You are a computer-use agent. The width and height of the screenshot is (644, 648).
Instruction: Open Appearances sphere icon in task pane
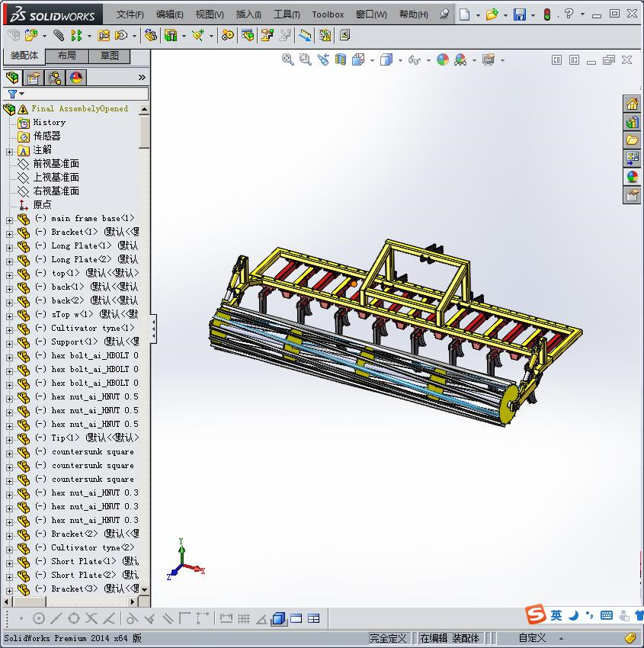tap(632, 177)
